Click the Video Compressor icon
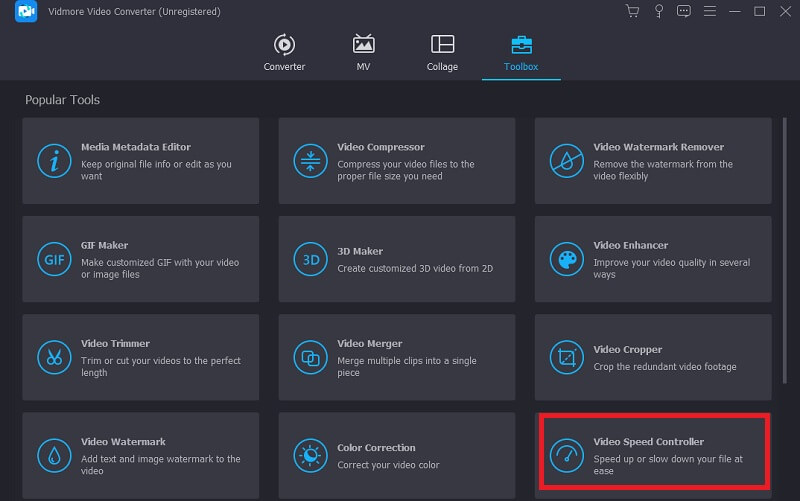Image resolution: width=800 pixels, height=501 pixels. [x=310, y=161]
